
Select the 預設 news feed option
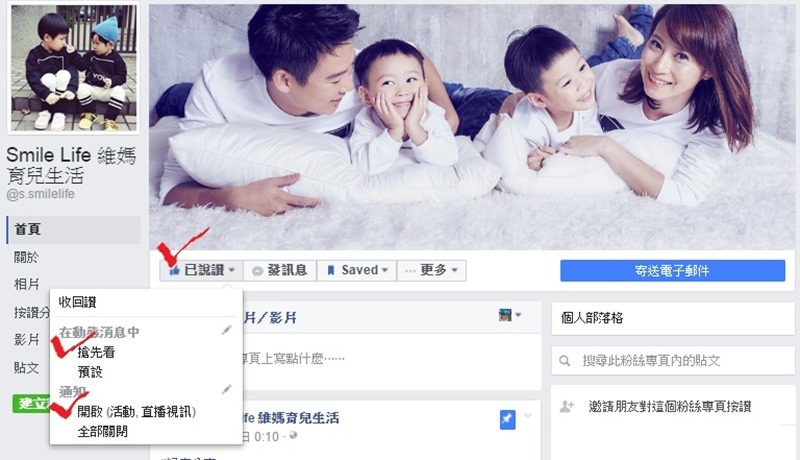tap(90, 372)
